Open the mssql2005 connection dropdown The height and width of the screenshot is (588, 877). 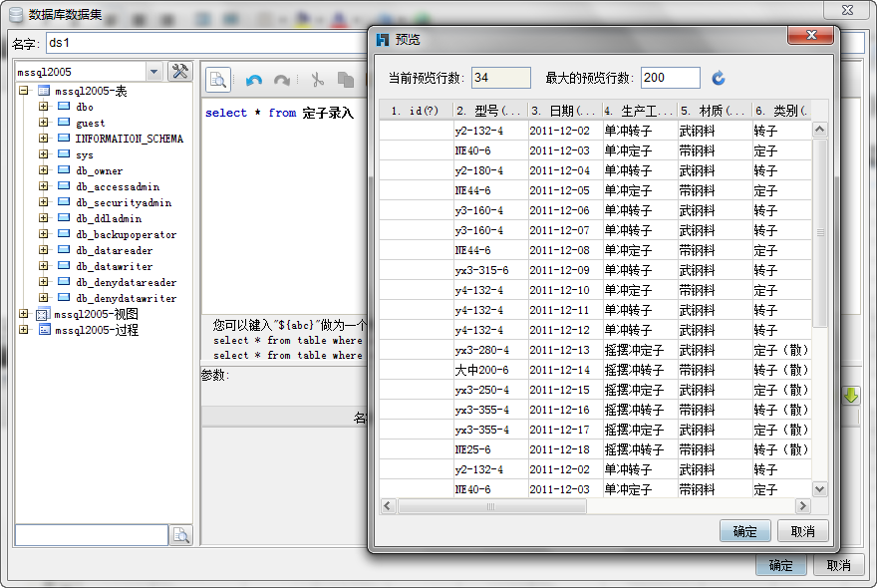coord(153,72)
